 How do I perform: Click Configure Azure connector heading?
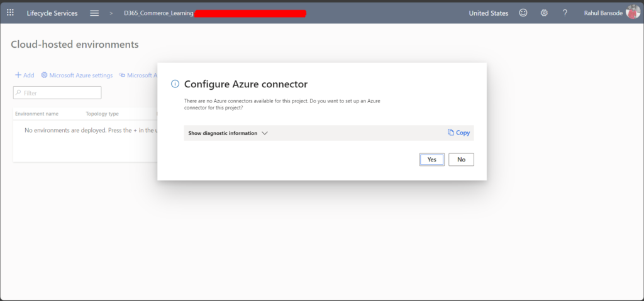(246, 84)
